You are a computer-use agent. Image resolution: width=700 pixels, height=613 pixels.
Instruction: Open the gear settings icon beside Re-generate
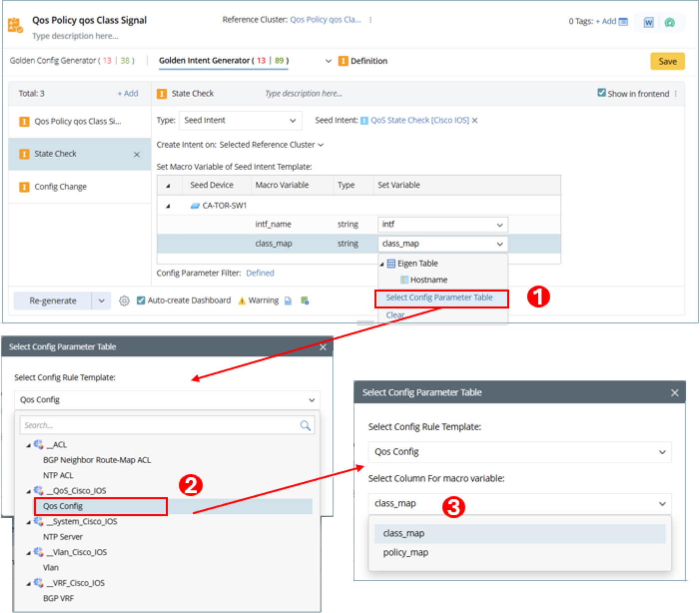point(124,301)
